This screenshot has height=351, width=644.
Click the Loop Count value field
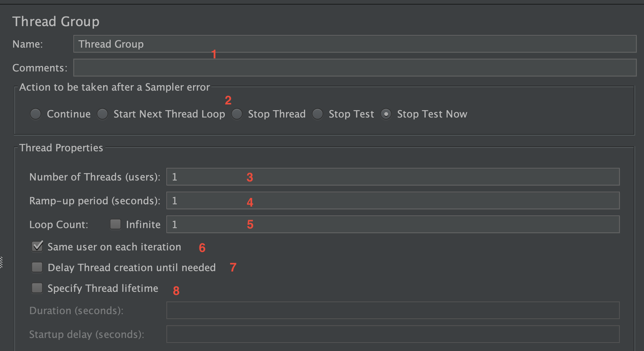tap(392, 225)
